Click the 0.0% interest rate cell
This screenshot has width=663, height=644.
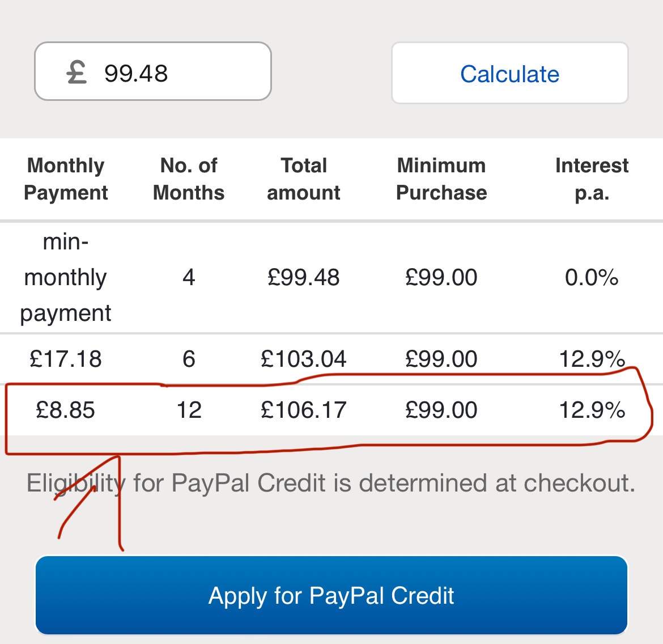click(x=592, y=278)
